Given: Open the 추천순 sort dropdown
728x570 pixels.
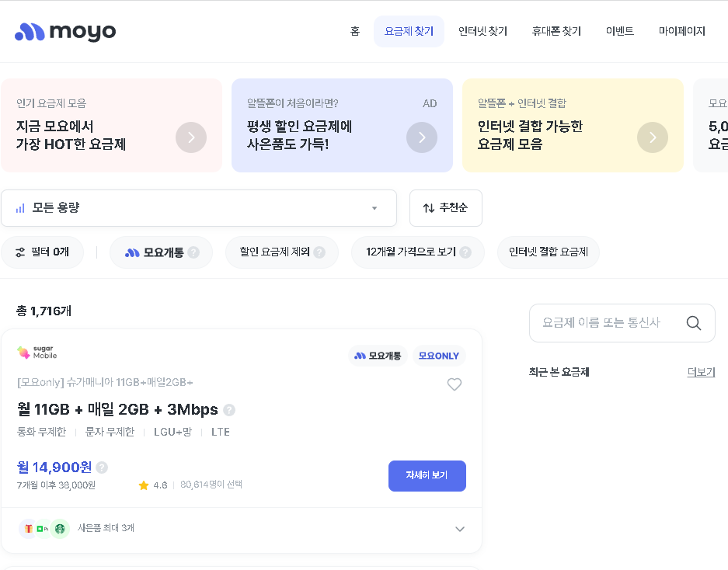Looking at the screenshot, I should click(445, 207).
